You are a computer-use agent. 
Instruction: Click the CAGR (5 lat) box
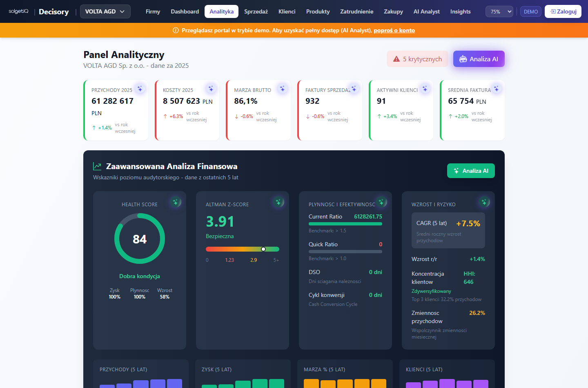[x=448, y=230]
